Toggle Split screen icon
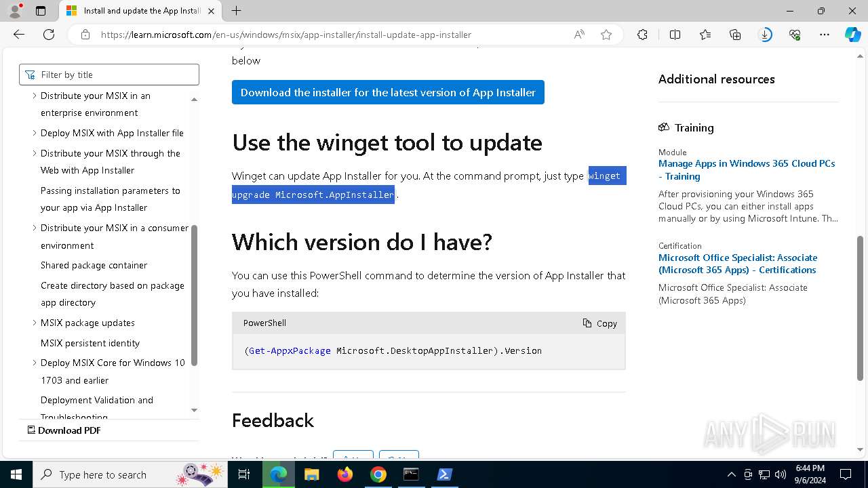Screen dimensions: 868x488 [675, 35]
